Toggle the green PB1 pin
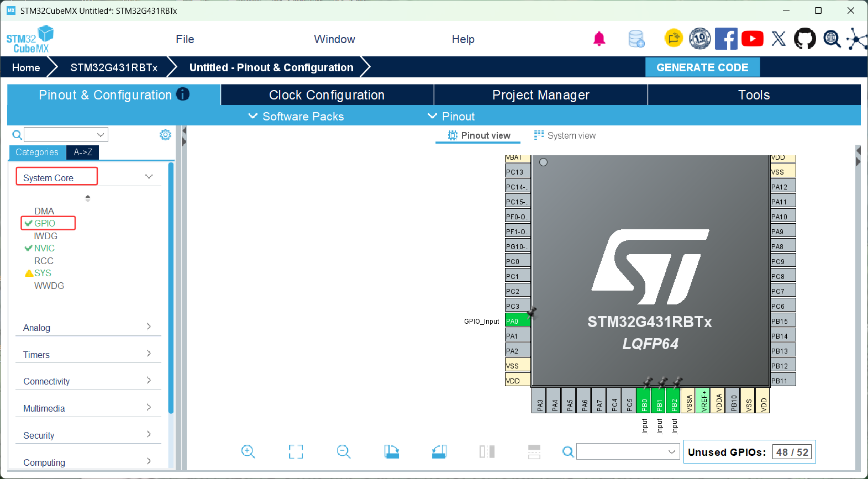This screenshot has width=868, height=479. [659, 401]
